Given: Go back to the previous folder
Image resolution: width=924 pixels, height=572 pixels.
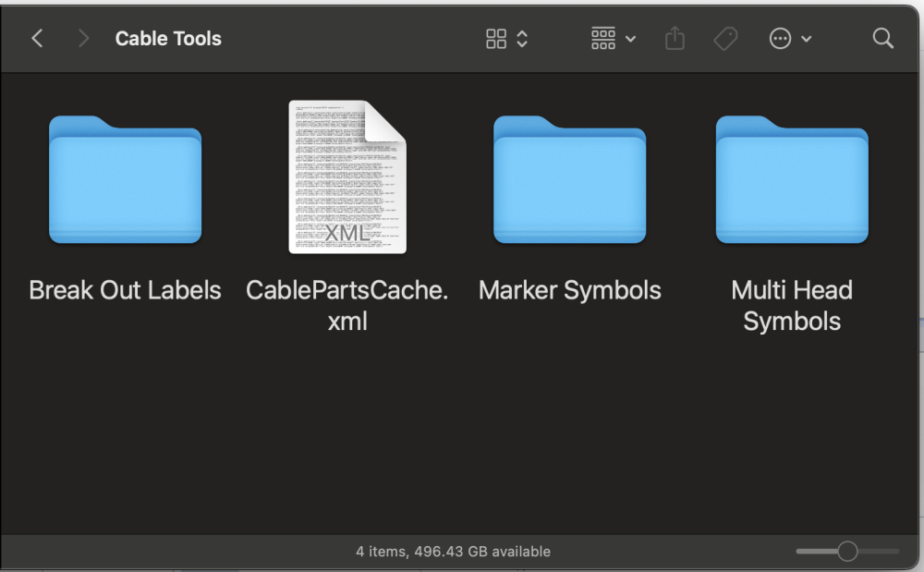Looking at the screenshot, I should tap(37, 39).
